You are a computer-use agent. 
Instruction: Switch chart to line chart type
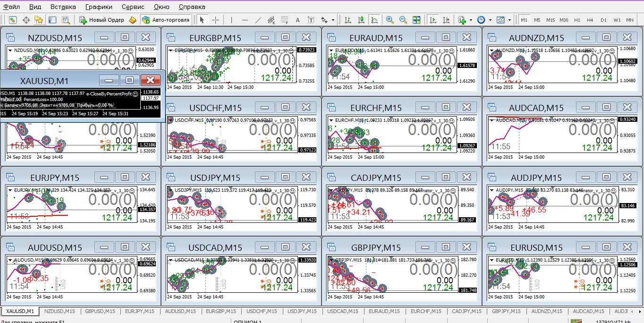pos(374,20)
